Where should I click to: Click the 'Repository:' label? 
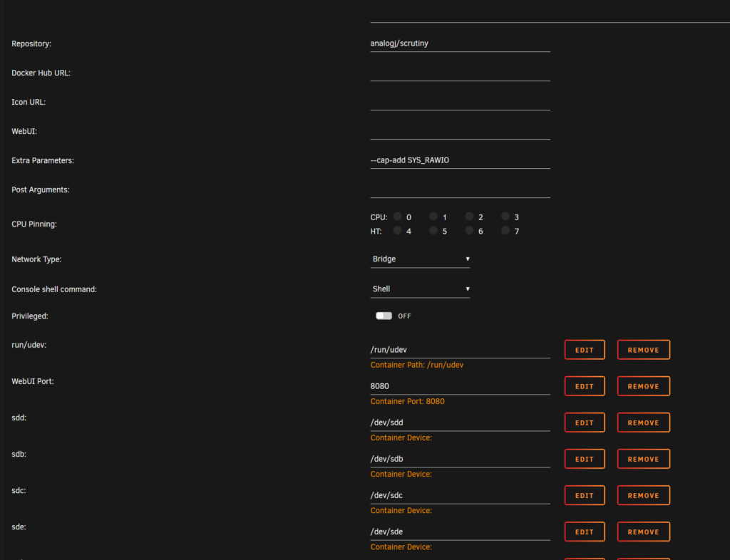31,43
